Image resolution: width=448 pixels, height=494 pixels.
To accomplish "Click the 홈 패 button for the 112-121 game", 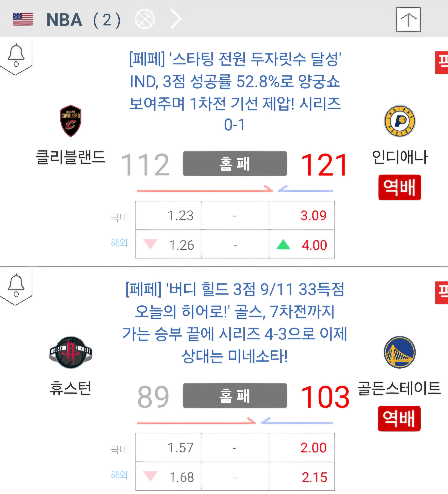I will 235,163.
